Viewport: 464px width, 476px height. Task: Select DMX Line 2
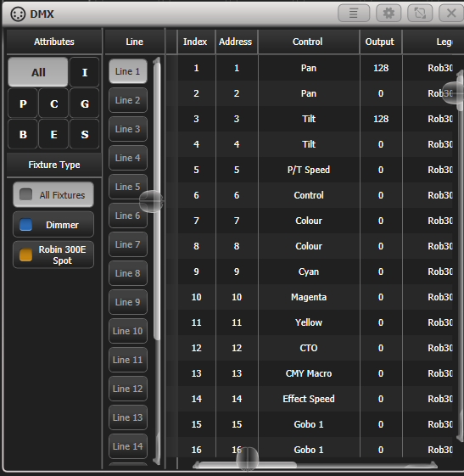(128, 100)
